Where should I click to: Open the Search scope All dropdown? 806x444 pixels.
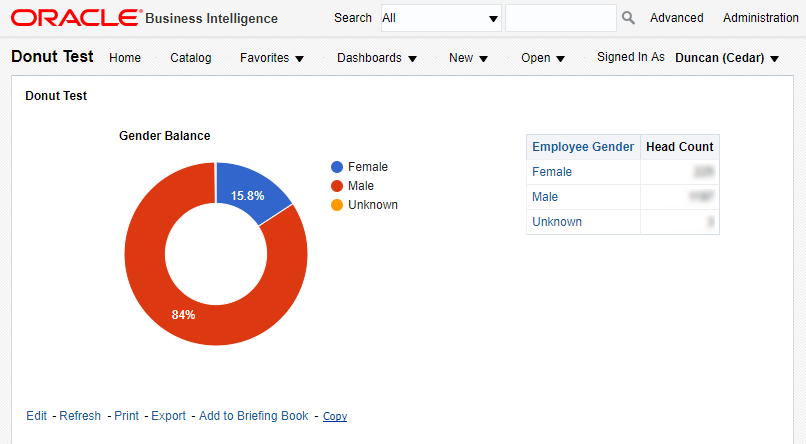[x=440, y=18]
